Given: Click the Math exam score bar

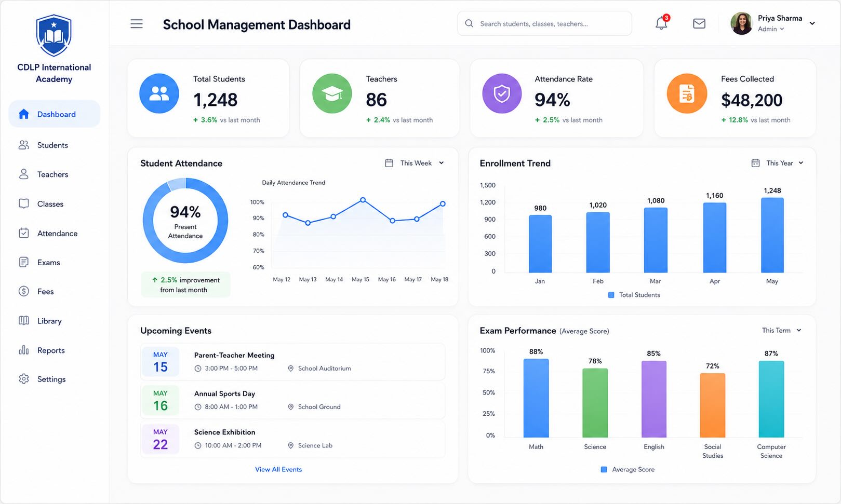Looking at the screenshot, I should click(536, 398).
